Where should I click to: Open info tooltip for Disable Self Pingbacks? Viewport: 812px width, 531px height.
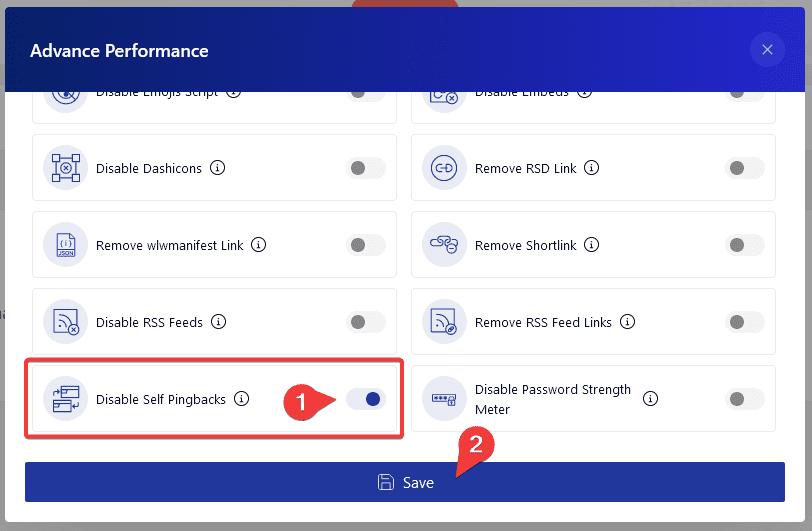tap(241, 398)
